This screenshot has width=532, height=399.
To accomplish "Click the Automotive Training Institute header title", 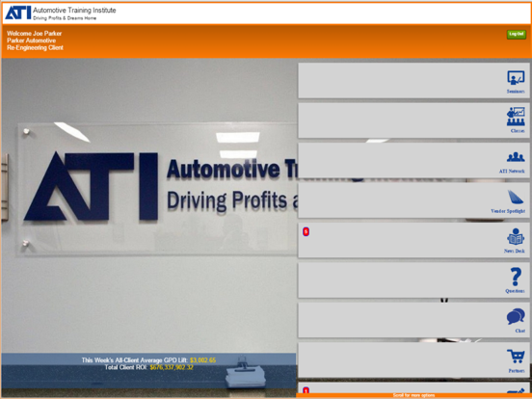I will (x=74, y=11).
